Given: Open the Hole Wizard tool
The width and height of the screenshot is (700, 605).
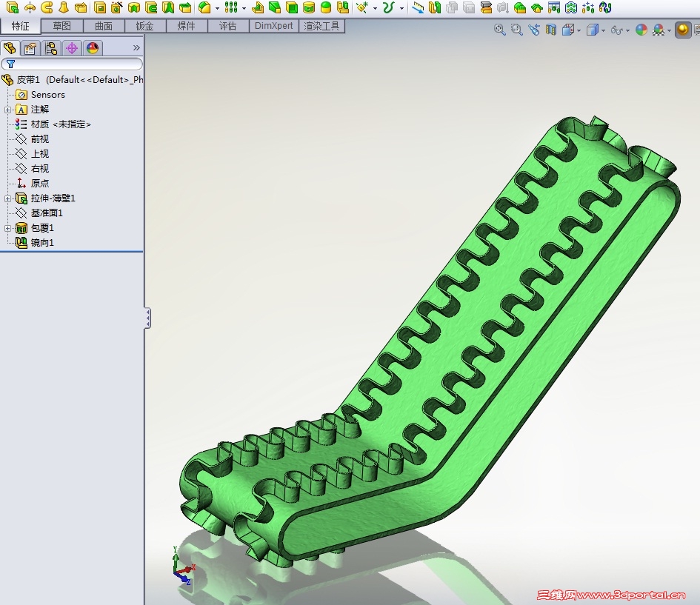Looking at the screenshot, I should (x=117, y=7).
